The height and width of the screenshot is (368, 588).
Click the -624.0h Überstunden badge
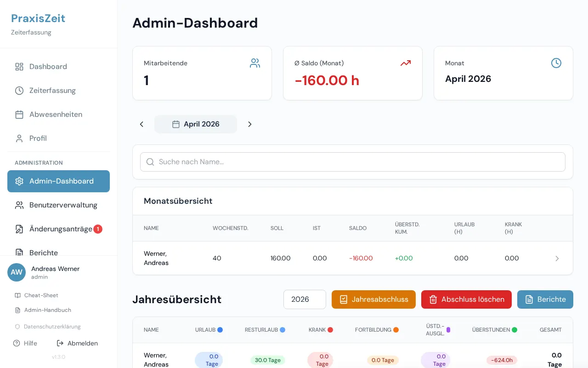pyautogui.click(x=502, y=360)
